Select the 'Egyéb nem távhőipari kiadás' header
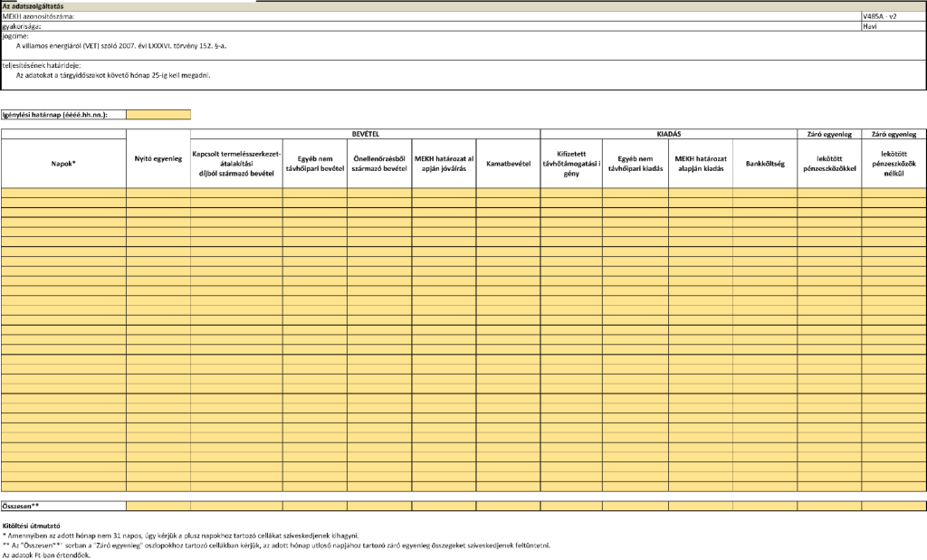 click(x=636, y=164)
